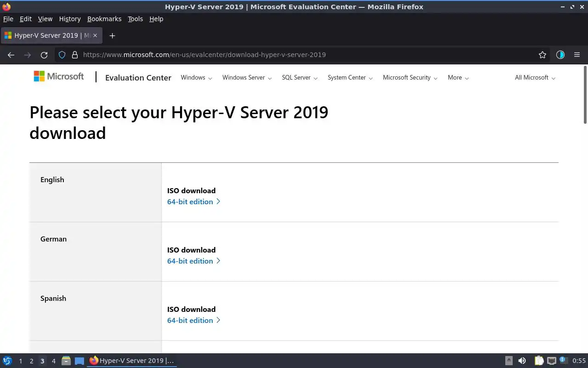Screen dimensions: 588x368
Task: Expand the All Microsoft dropdown
Action: click(535, 78)
